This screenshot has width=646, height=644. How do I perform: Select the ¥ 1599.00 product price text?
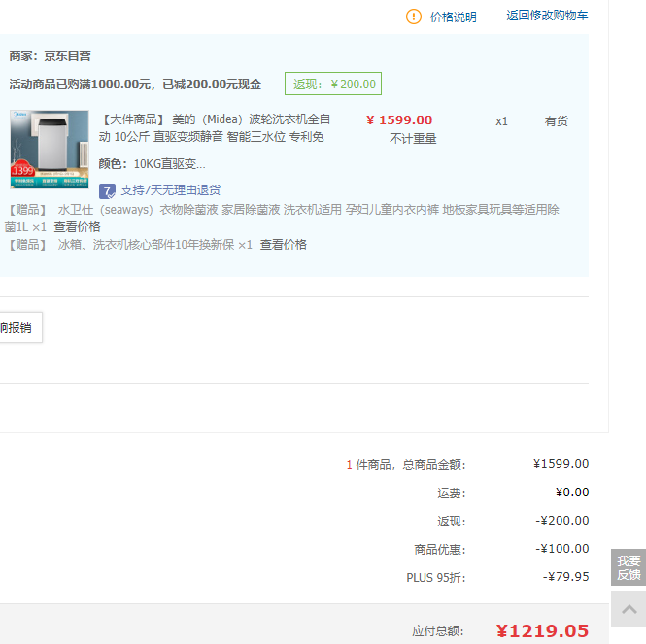pyautogui.click(x=399, y=119)
